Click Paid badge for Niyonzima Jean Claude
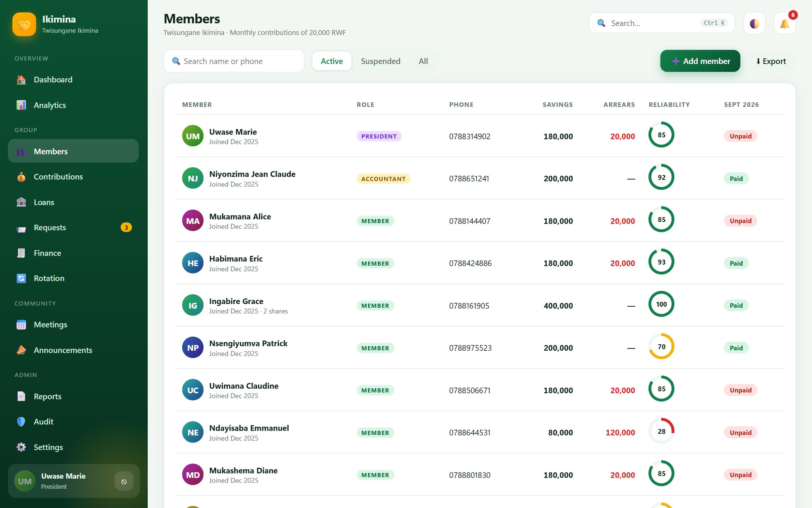The image size is (812, 508). coord(736,178)
